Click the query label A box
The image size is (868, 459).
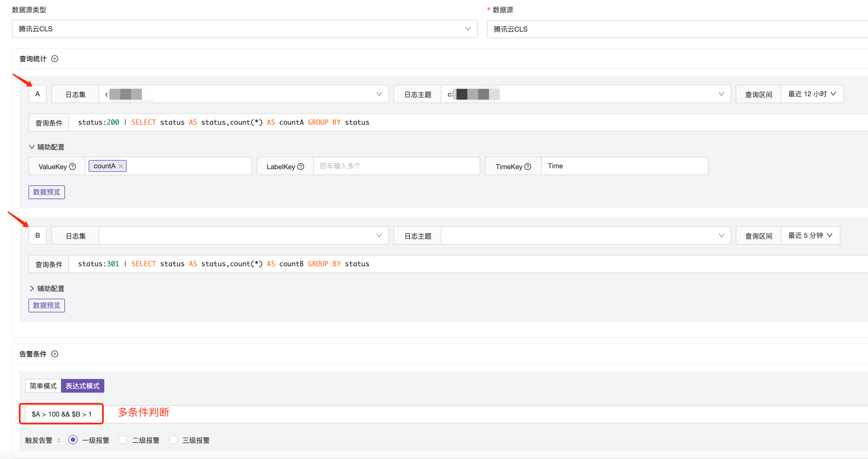click(x=37, y=94)
